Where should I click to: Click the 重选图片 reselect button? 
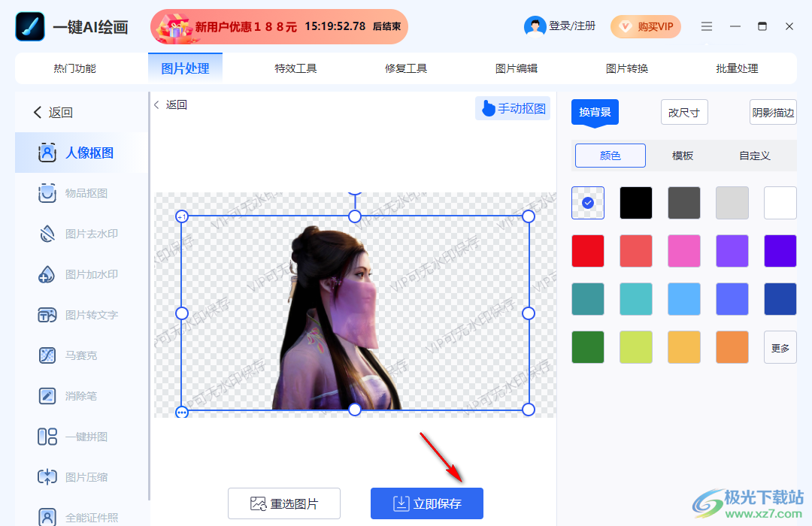click(x=284, y=503)
